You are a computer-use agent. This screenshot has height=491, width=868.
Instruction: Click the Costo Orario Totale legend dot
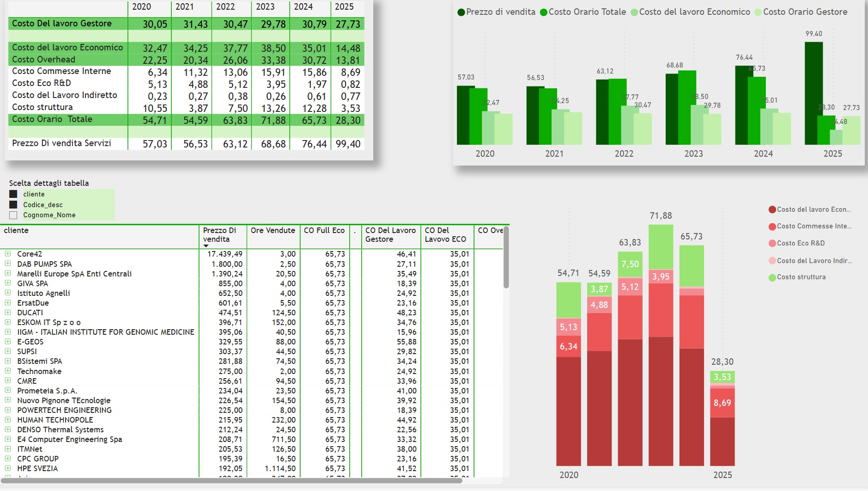[544, 12]
